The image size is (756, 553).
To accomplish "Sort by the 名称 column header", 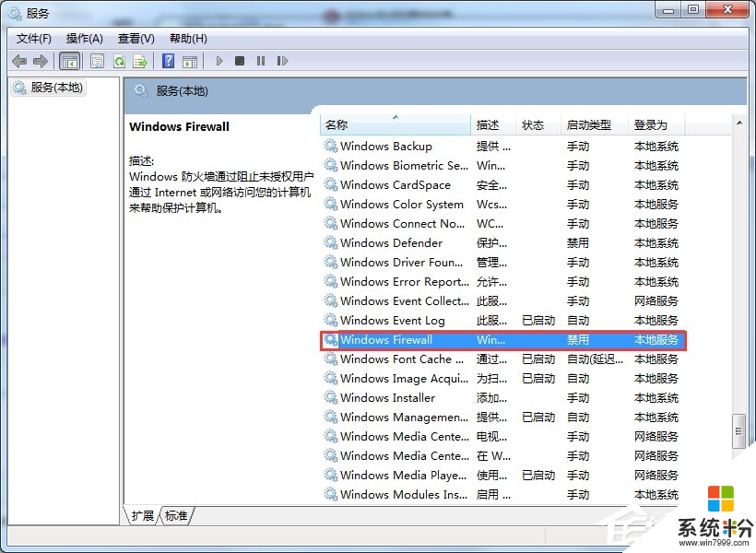I will [x=396, y=124].
